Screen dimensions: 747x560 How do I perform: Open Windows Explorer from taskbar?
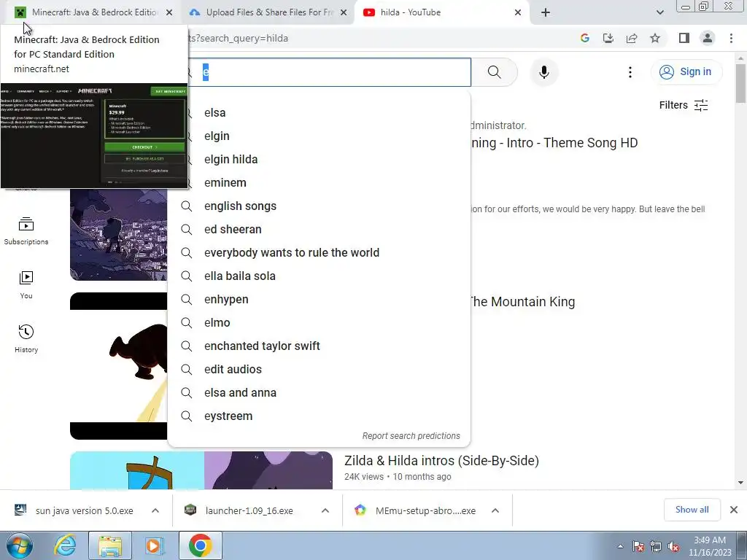[110, 545]
